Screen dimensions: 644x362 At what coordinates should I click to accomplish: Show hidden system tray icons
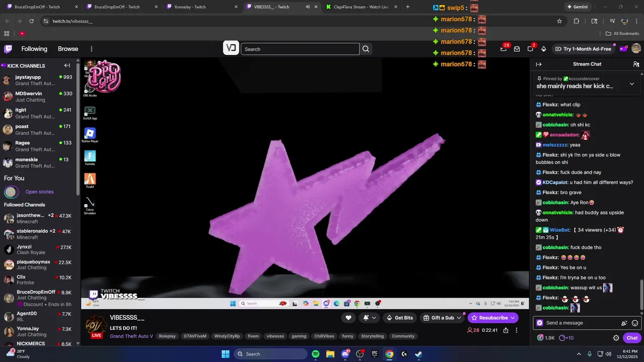click(579, 354)
